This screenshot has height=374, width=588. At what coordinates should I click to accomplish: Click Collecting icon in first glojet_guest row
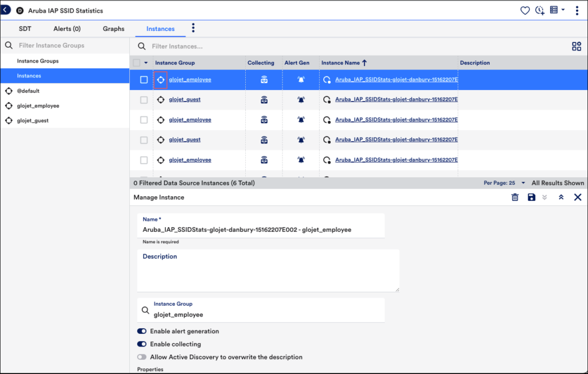(264, 99)
